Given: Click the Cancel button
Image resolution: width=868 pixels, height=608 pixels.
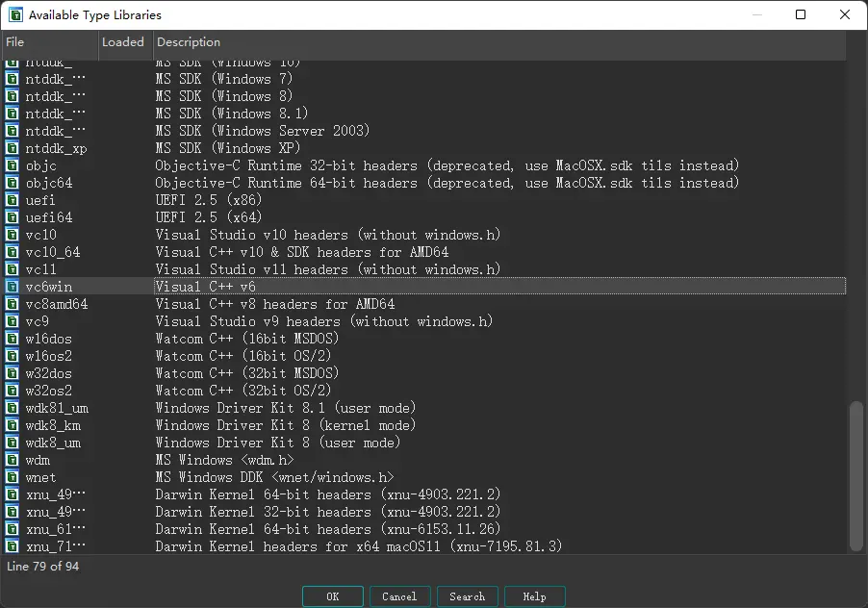Looking at the screenshot, I should pos(399,596).
